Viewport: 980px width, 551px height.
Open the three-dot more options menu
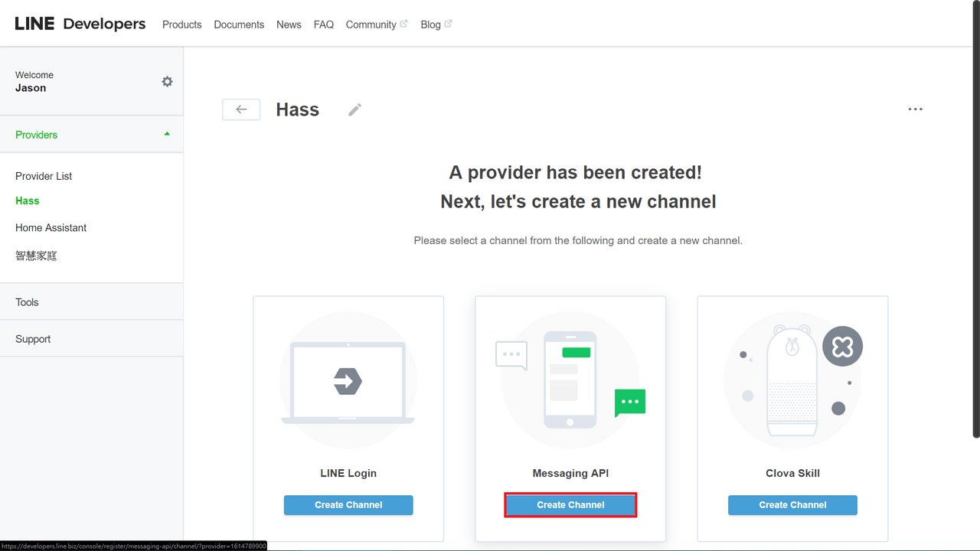click(915, 109)
